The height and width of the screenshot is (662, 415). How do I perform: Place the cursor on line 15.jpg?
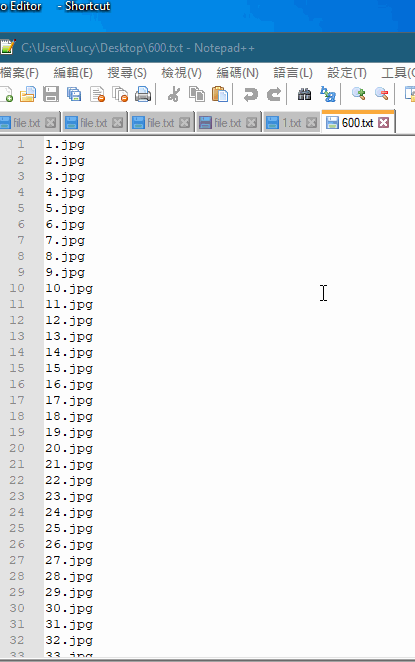click(x=69, y=368)
